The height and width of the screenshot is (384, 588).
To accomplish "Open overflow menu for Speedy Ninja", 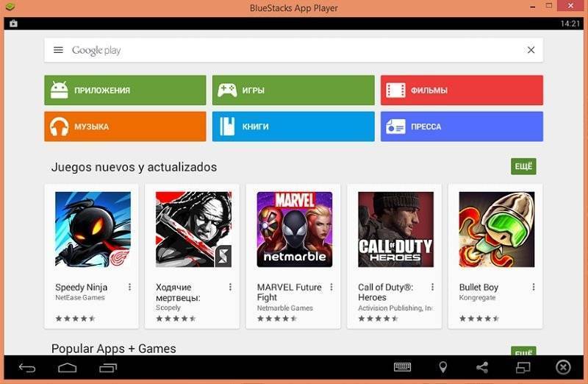I will click(130, 287).
